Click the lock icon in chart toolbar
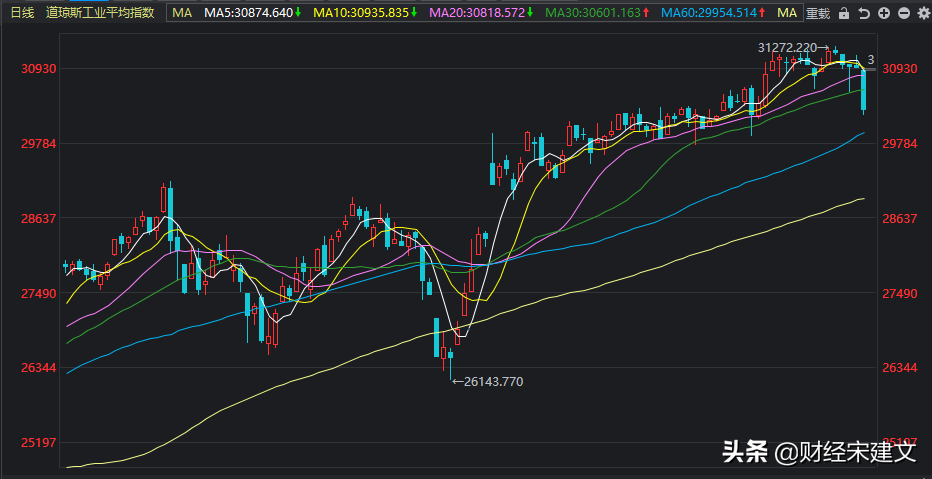The height and width of the screenshot is (479, 932). 844,13
